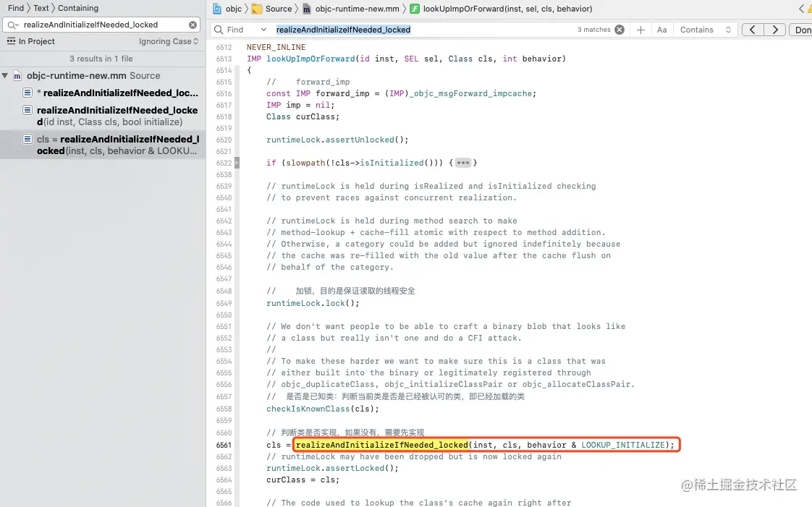Open the Ignoring Case dropdown

169,41
